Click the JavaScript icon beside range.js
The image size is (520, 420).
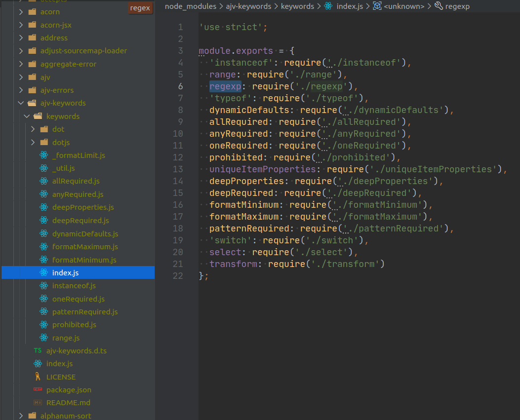[43, 338]
